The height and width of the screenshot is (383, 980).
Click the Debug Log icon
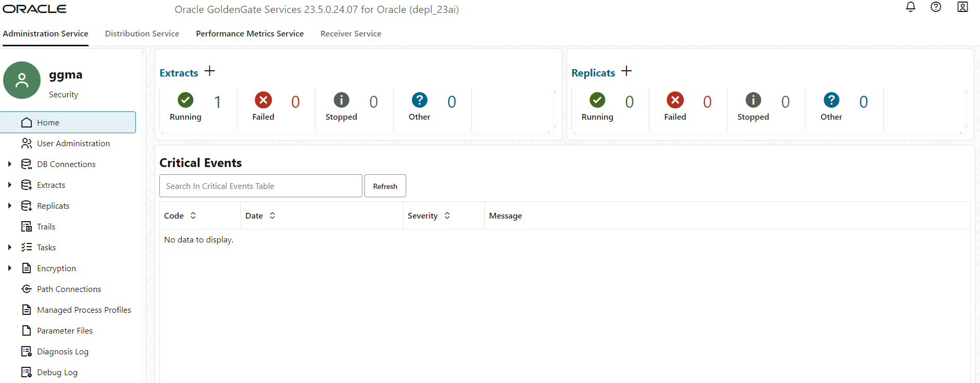coord(27,372)
